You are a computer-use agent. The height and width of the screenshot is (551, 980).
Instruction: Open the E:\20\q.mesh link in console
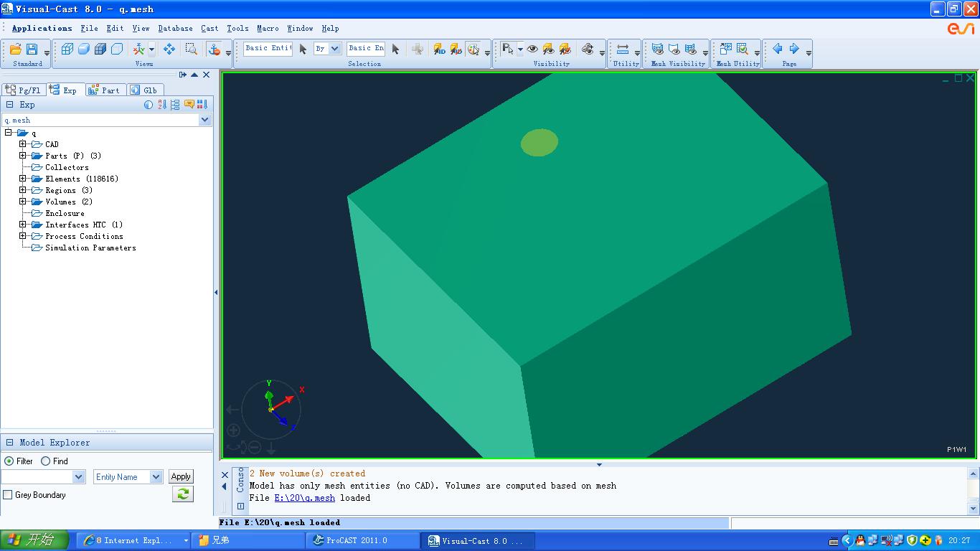click(304, 498)
